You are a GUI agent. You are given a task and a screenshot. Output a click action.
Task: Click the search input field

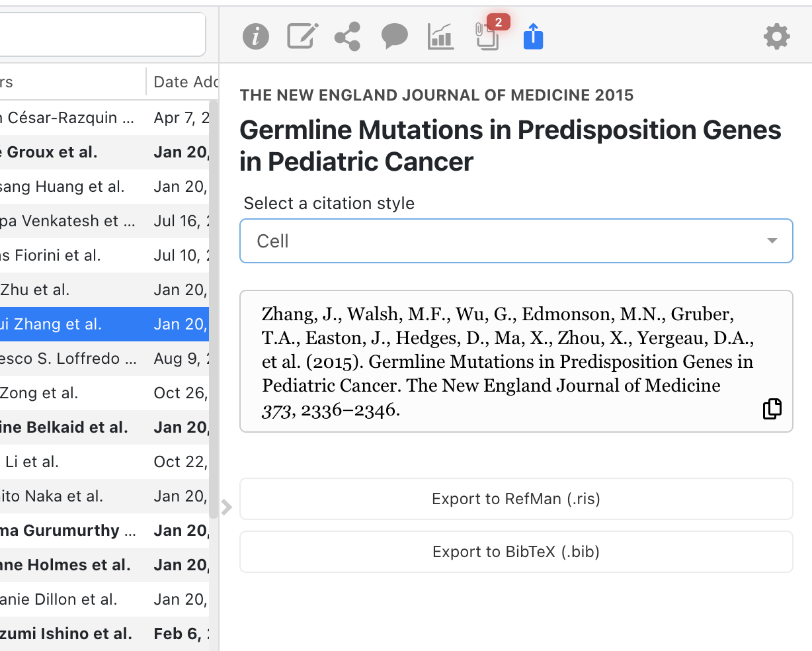[102, 34]
